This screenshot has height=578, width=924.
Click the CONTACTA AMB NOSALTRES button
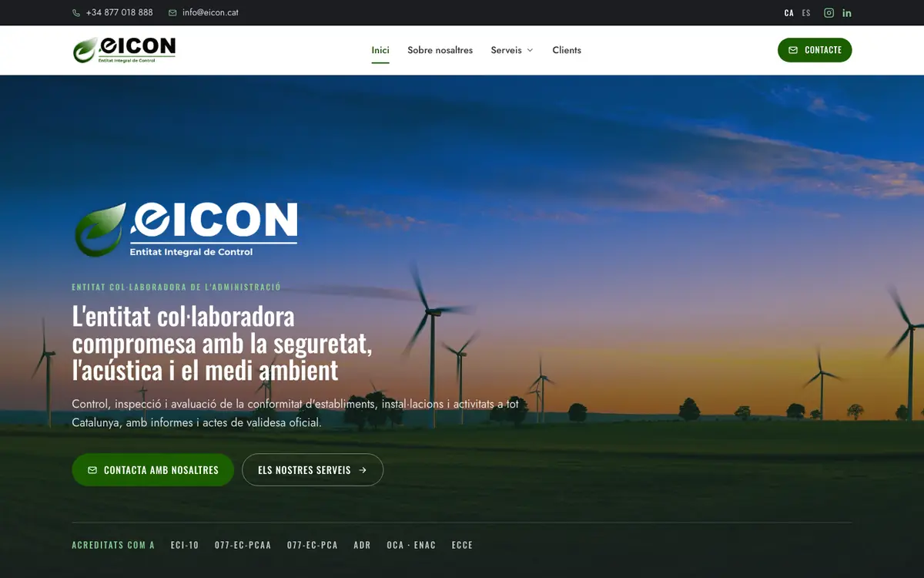(152, 469)
